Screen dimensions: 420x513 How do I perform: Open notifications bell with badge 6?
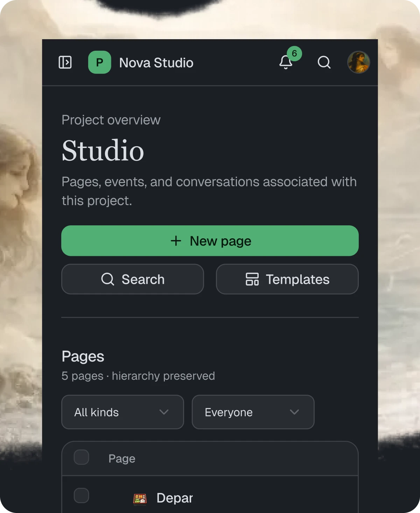[x=286, y=62]
